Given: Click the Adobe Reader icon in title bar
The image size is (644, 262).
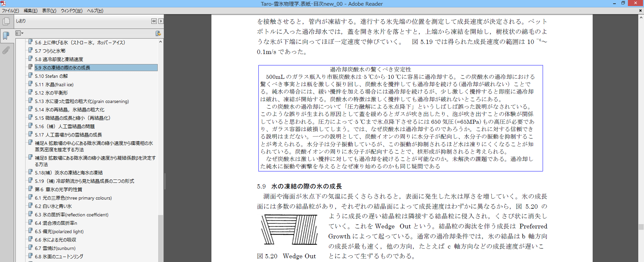Looking at the screenshot, I should pyautogui.click(x=3, y=3).
